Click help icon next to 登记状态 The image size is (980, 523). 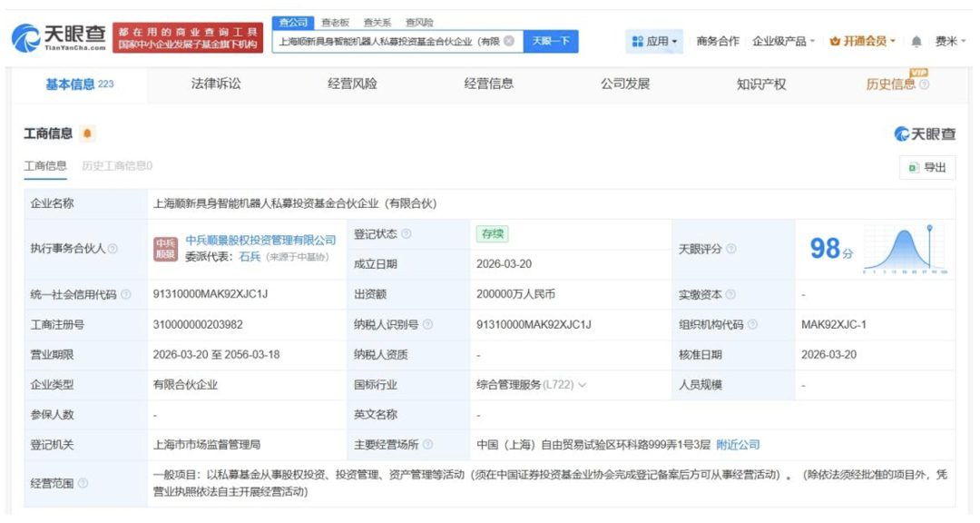[x=407, y=234]
